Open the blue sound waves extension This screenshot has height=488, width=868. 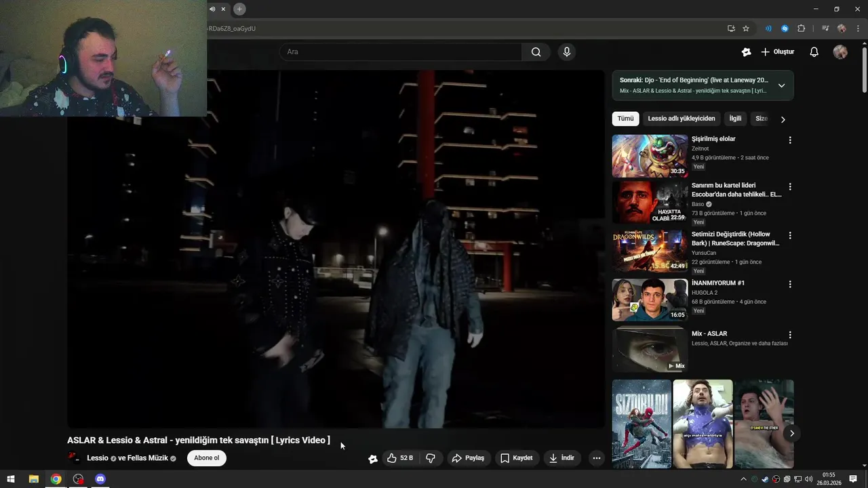pos(768,28)
